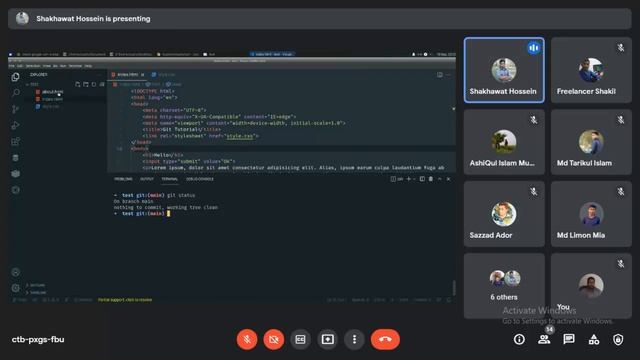Turn on the camera in the call toolbar
The image size is (640, 360).
[274, 339]
